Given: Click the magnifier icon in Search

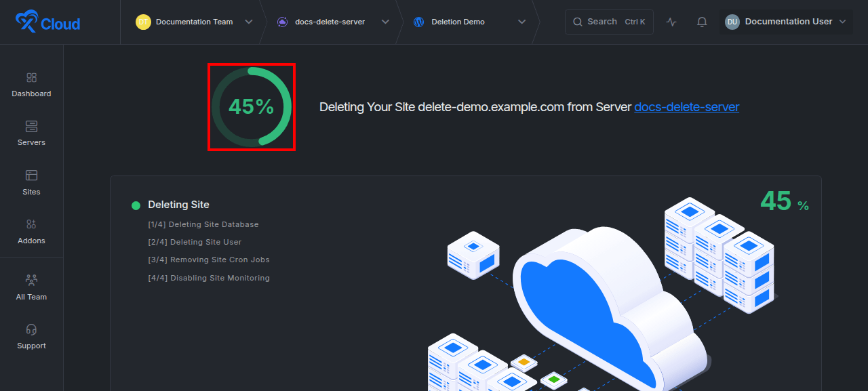Looking at the screenshot, I should tap(578, 22).
